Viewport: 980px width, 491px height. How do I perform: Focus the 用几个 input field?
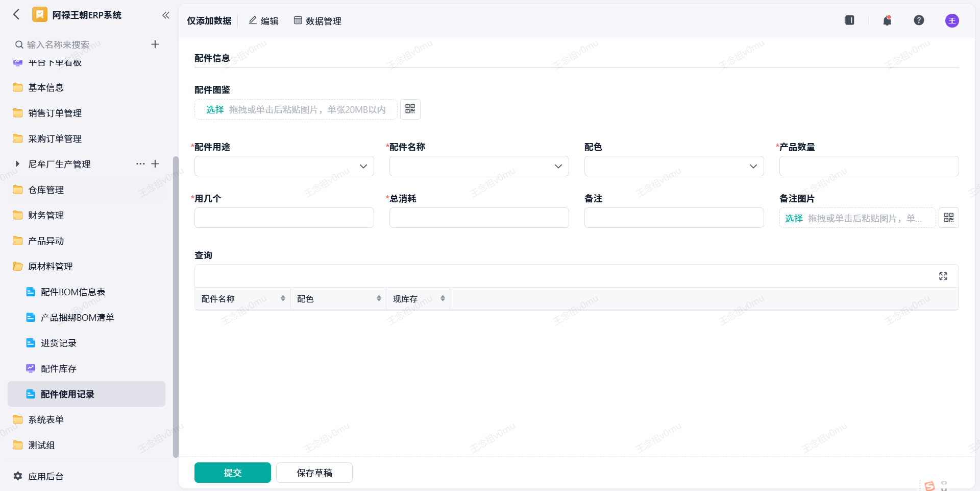284,218
